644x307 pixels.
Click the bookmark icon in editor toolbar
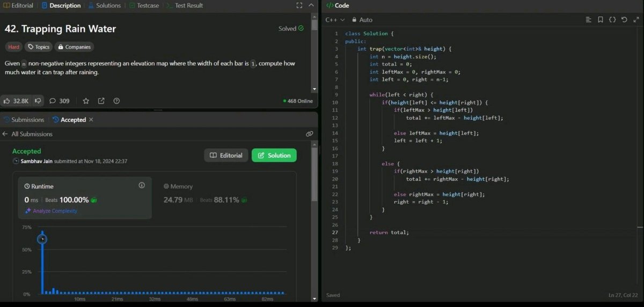pyautogui.click(x=601, y=20)
